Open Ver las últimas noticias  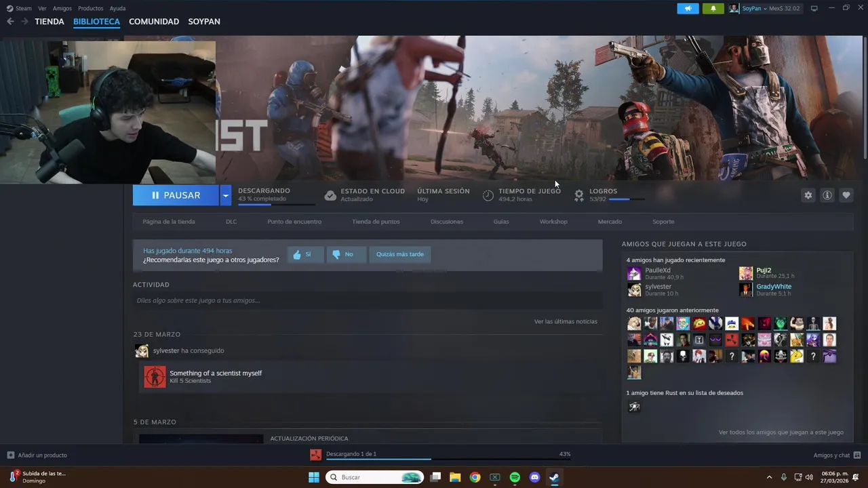[x=566, y=321]
